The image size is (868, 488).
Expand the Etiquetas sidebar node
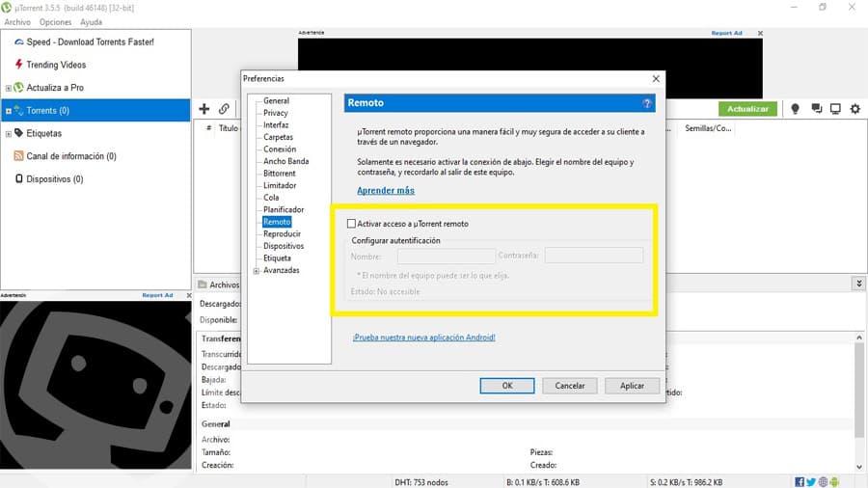pyautogui.click(x=9, y=133)
